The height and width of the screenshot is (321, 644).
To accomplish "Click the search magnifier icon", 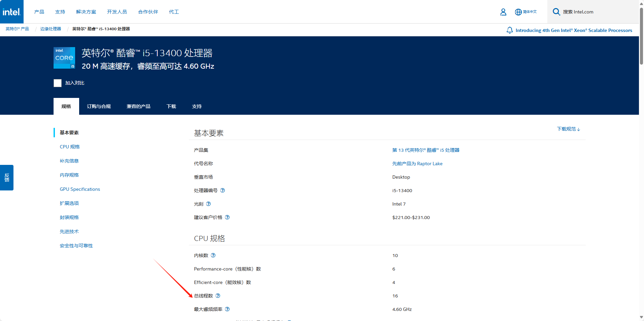I will click(x=556, y=12).
